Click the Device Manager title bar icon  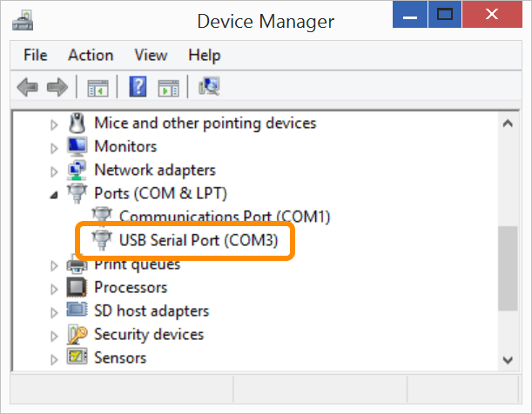(x=24, y=19)
